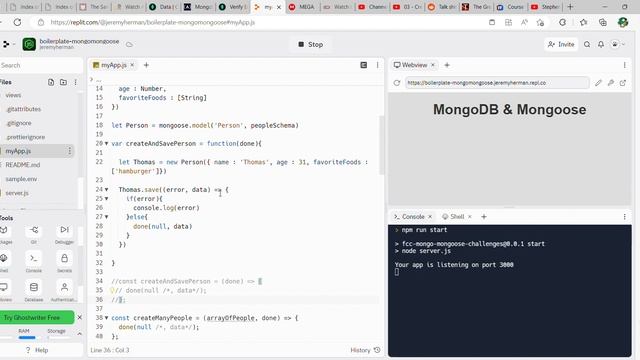The height and width of the screenshot is (360, 640).
Task: Refresh the Webview page
Action: (x=397, y=83)
